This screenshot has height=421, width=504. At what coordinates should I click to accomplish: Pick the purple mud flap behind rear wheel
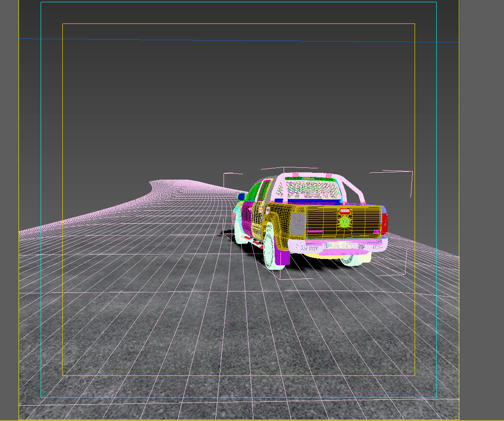click(x=282, y=257)
